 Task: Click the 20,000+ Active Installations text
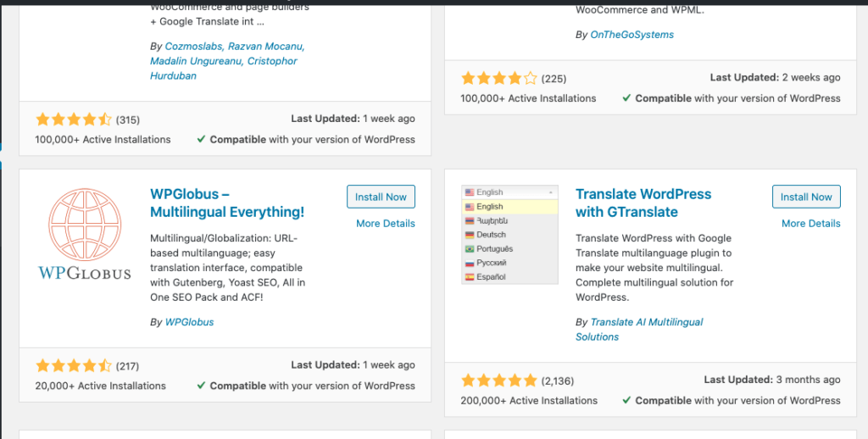pyautogui.click(x=100, y=386)
